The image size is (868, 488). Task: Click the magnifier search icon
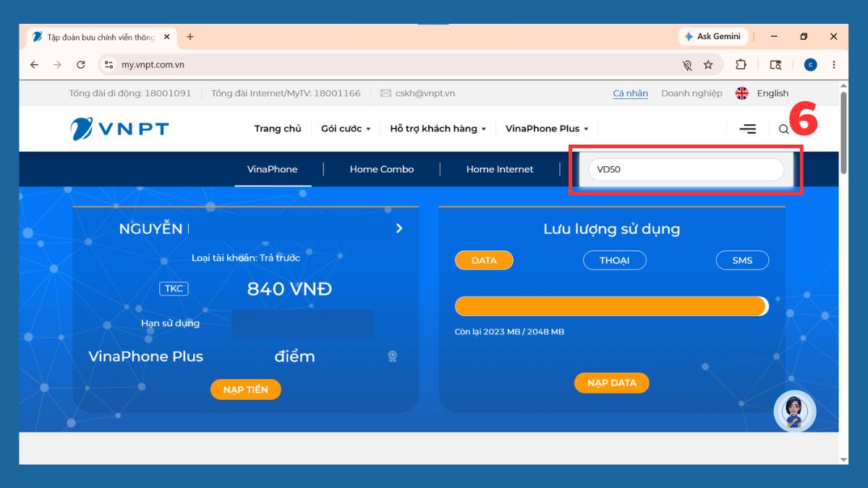(x=783, y=129)
